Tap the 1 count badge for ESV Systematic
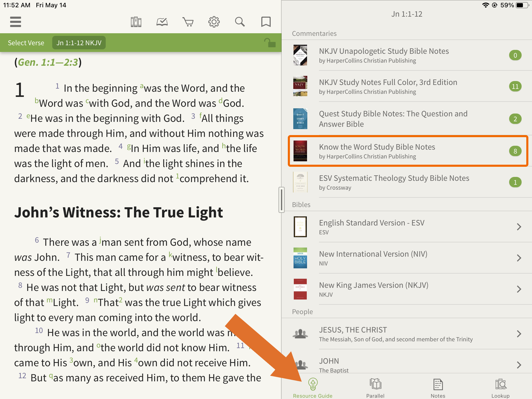 (515, 182)
